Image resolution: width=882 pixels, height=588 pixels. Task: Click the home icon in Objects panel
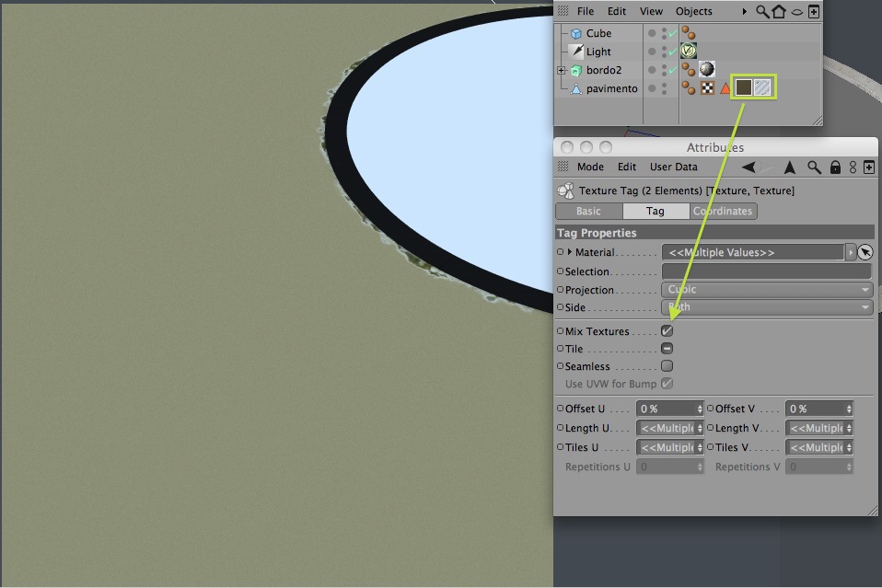[779, 11]
